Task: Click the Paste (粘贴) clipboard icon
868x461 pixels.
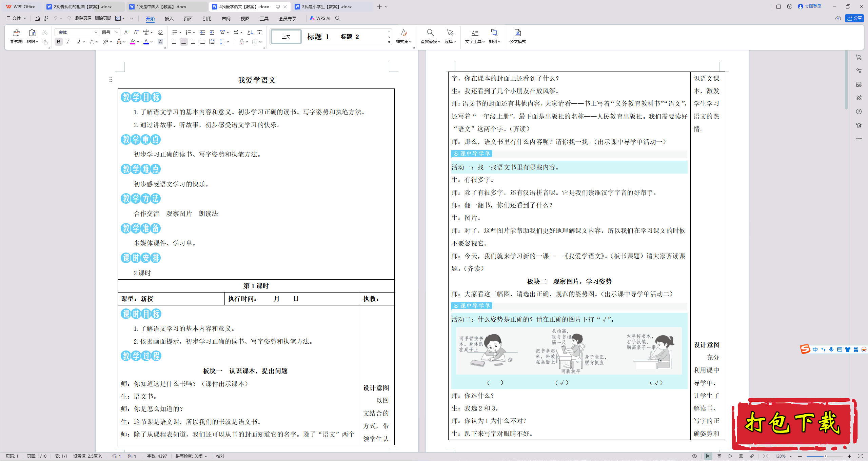Action: (32, 33)
